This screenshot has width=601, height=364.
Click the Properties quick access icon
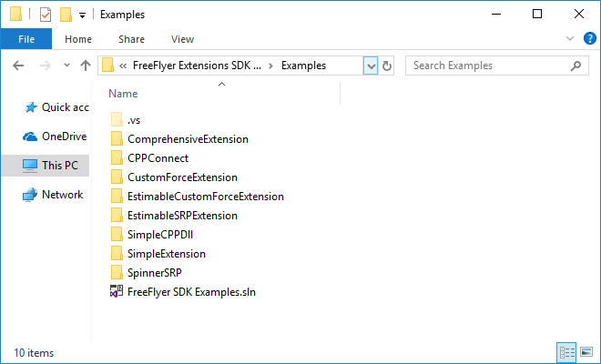coord(46,15)
